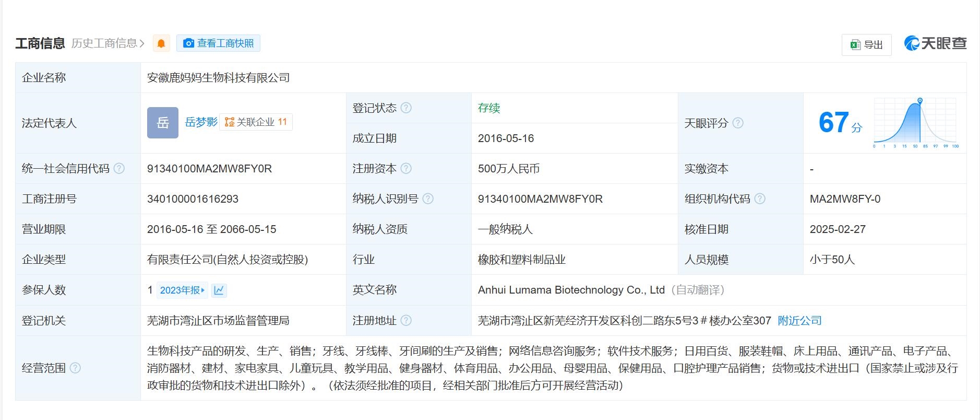
Task: Click the 天眼查 logo
Action: pos(935,43)
